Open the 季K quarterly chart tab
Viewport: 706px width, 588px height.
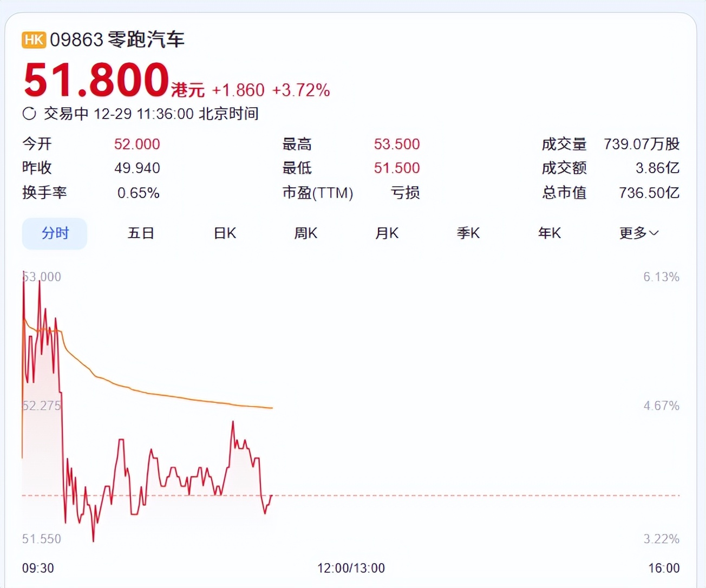coord(468,233)
